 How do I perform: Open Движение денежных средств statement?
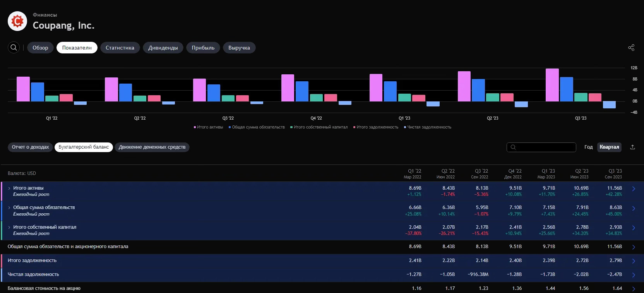tap(152, 147)
